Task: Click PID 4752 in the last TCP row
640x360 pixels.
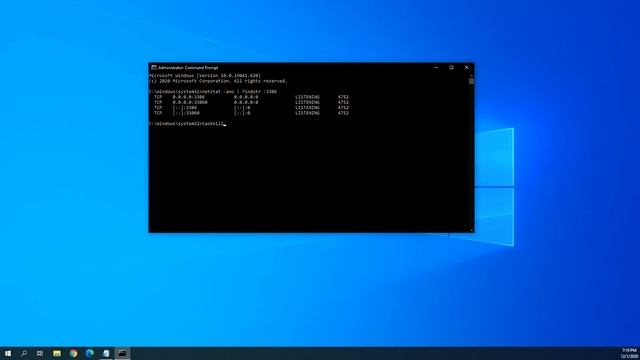Action: [343, 113]
